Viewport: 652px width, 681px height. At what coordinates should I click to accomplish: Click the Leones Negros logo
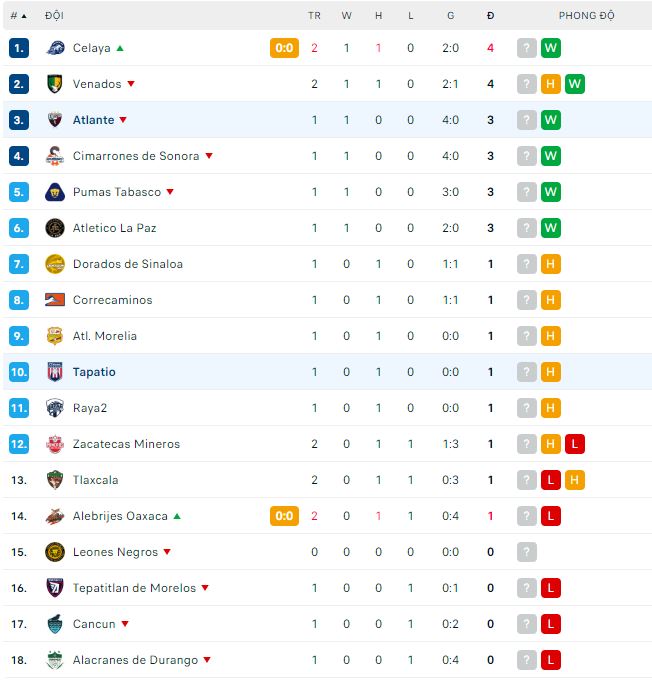point(55,552)
